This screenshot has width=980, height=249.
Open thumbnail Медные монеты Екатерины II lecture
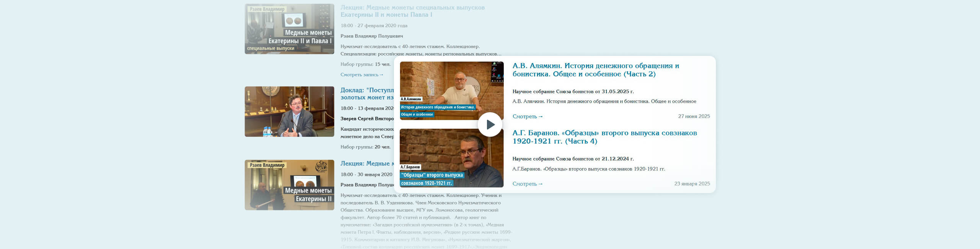289,185
